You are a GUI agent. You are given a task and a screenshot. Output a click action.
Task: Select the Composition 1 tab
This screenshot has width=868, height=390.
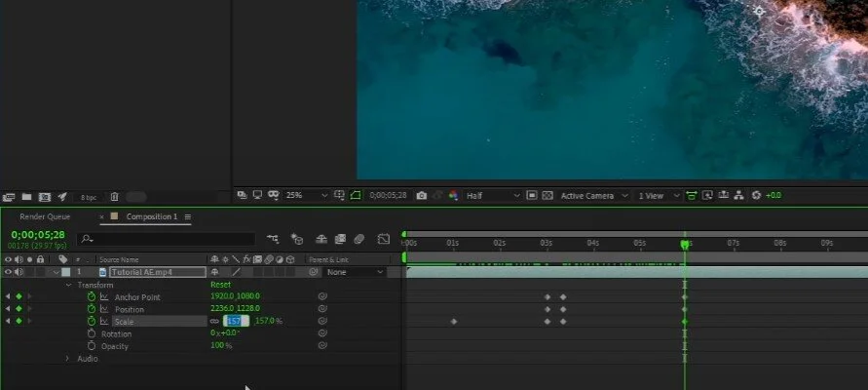coord(152,216)
